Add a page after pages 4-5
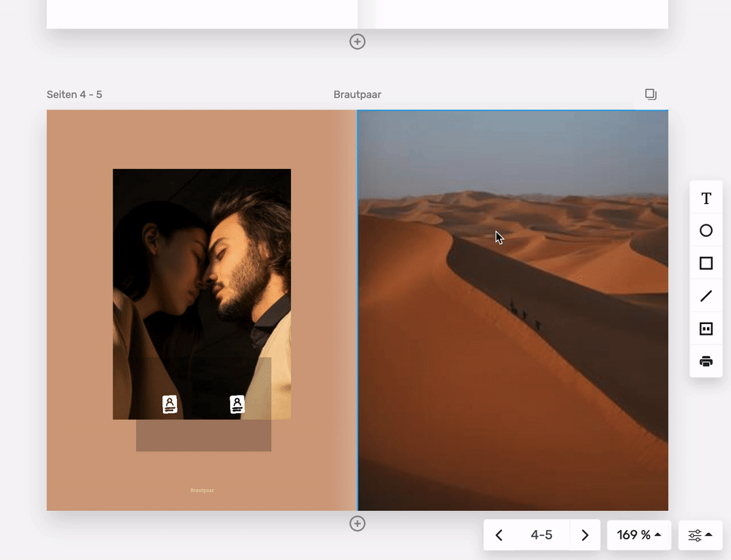This screenshot has width=731, height=560. pos(357,523)
